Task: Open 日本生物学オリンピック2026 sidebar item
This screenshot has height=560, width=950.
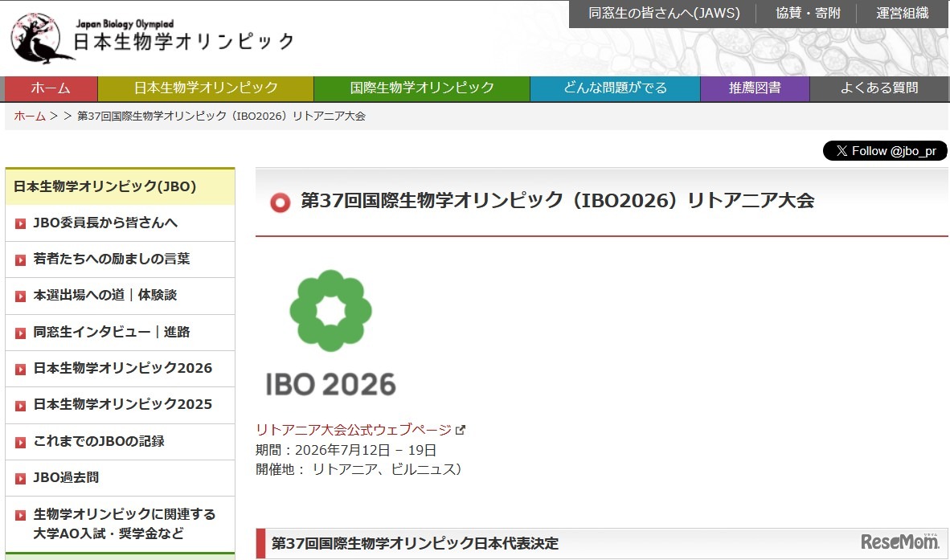Action: click(120, 370)
